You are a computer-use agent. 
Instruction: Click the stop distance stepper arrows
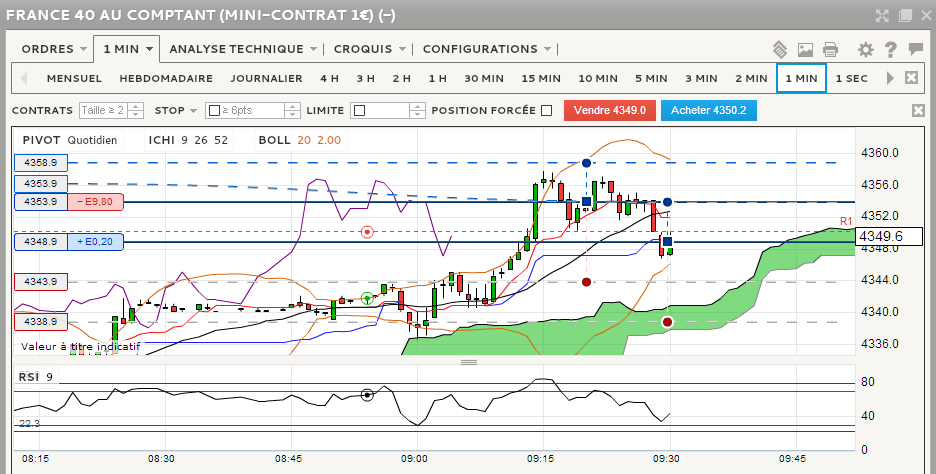pyautogui.click(x=292, y=110)
